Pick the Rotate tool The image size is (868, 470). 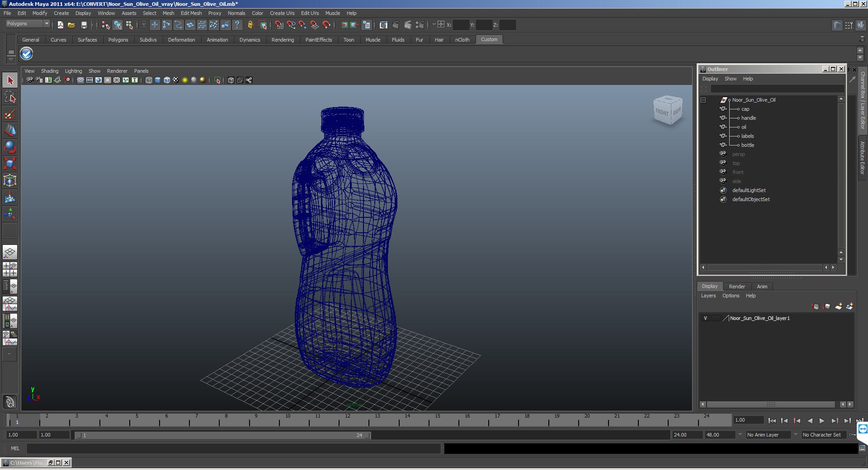point(10,146)
